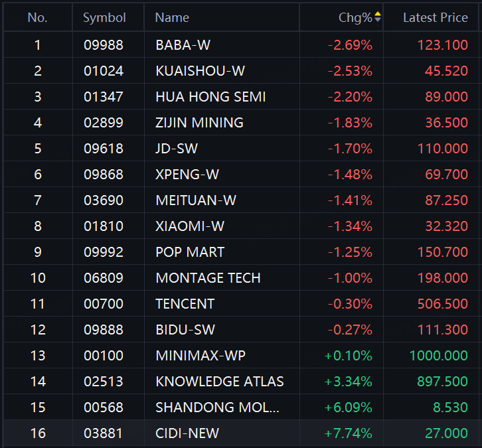Viewport: 482px width, 448px height.
Task: Select symbol 02513
Action: [104, 382]
